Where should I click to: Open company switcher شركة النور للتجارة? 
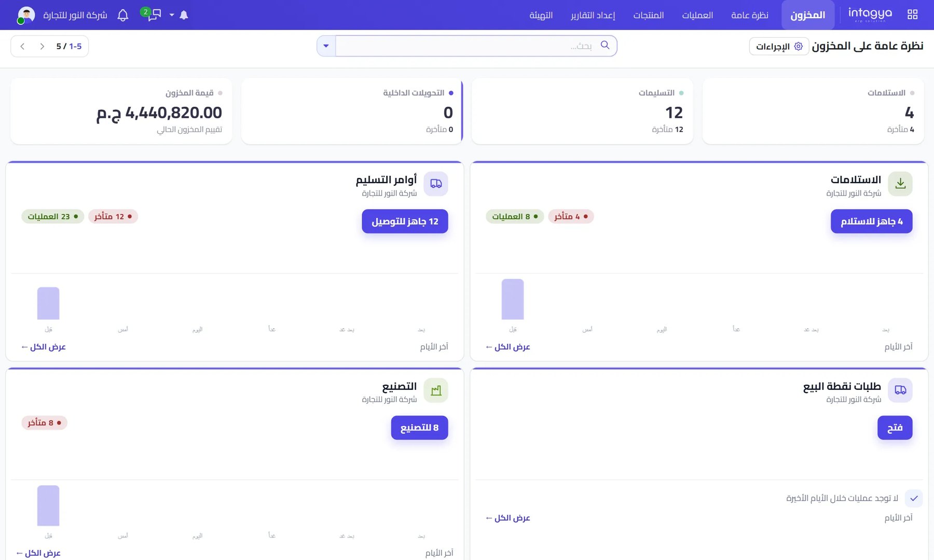75,15
